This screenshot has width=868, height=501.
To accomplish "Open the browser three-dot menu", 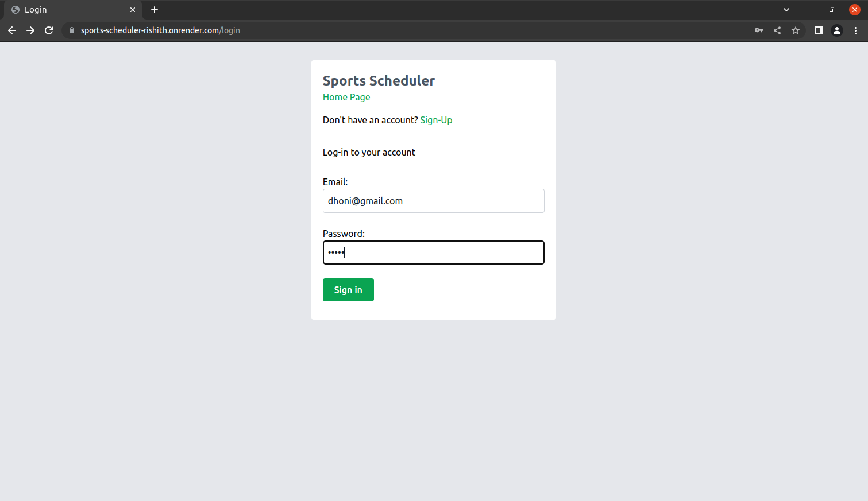I will click(x=855, y=30).
